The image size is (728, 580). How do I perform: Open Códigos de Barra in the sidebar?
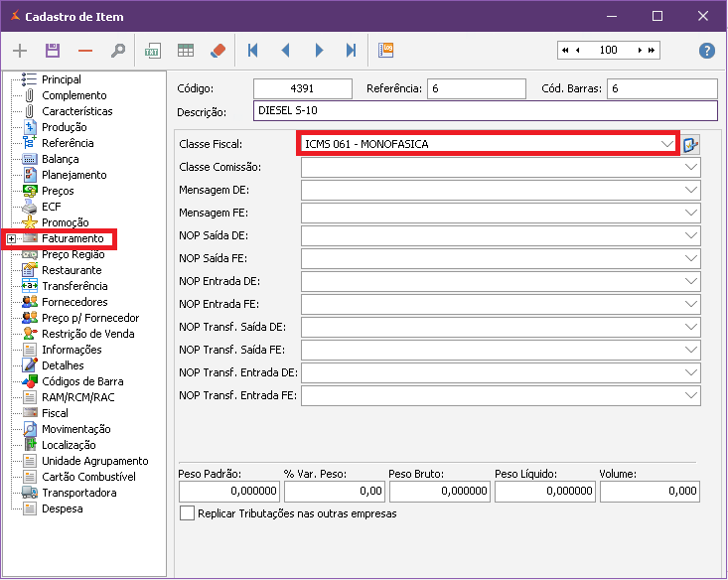tap(81, 381)
